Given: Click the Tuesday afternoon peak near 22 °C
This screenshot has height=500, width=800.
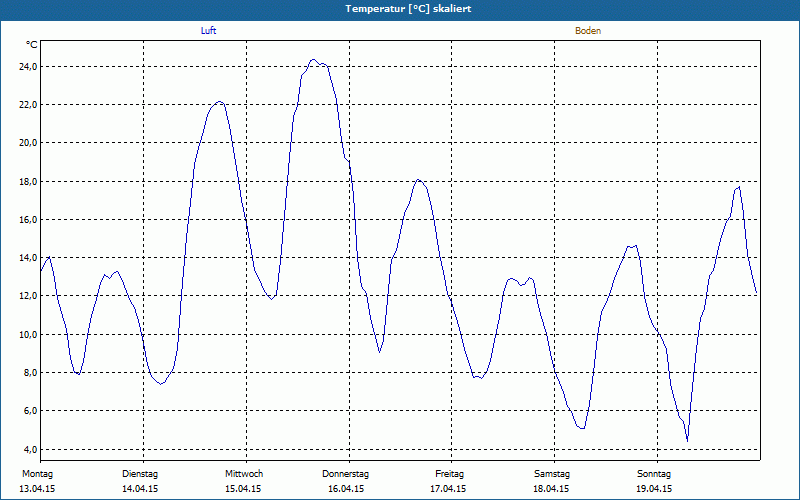Looking at the screenshot, I should 219,102.
